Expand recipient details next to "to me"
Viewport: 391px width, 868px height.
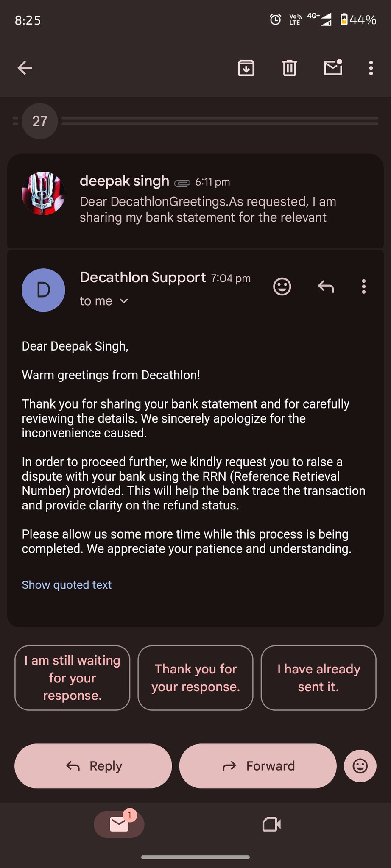pyautogui.click(x=124, y=301)
